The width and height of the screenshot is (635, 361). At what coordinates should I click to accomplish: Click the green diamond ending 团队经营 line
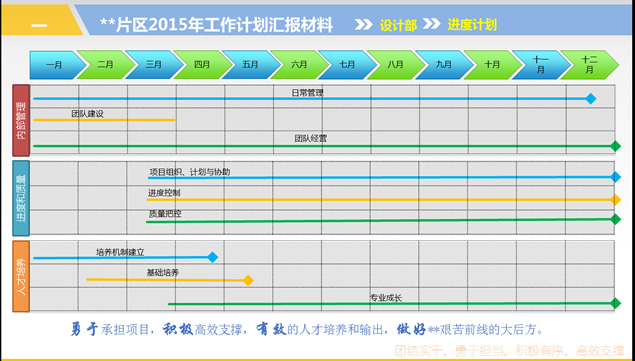coord(616,146)
